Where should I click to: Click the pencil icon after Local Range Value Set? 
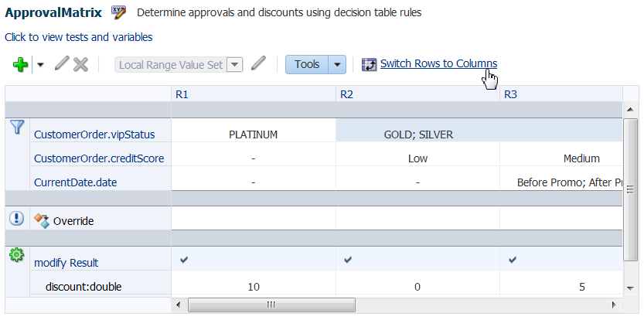[x=258, y=63]
